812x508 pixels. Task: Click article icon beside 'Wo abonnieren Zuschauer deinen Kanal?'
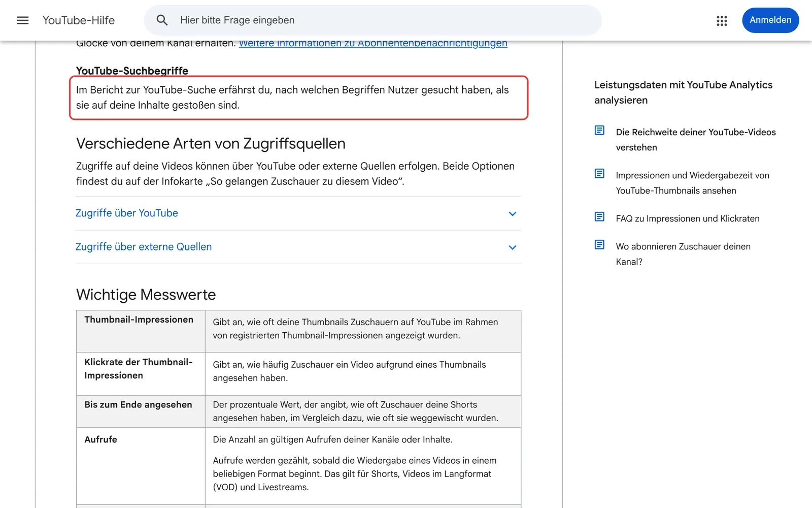(599, 245)
